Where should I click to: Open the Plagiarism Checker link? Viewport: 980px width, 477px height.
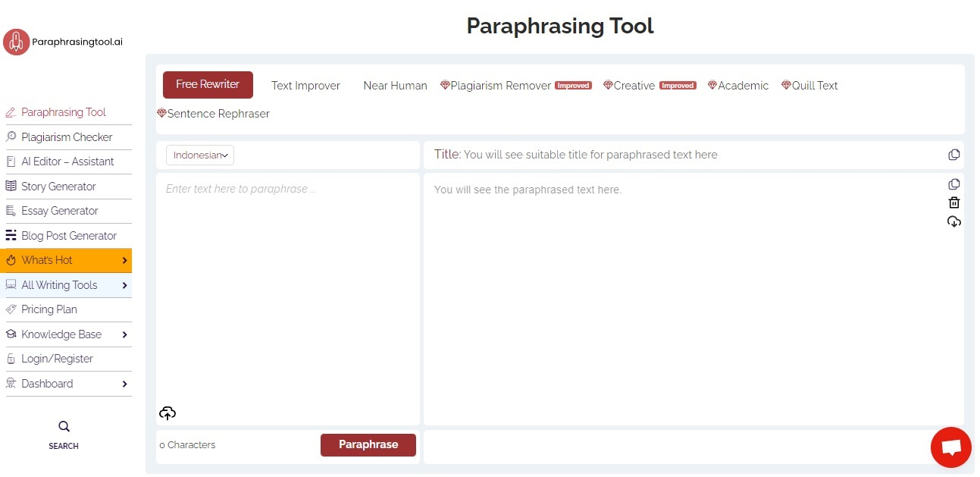(67, 137)
